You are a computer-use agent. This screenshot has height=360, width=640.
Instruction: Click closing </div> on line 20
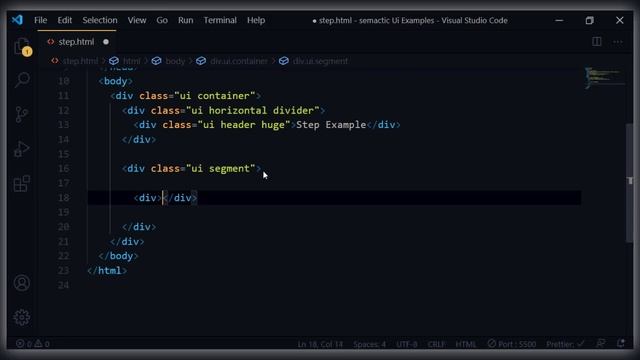139,227
